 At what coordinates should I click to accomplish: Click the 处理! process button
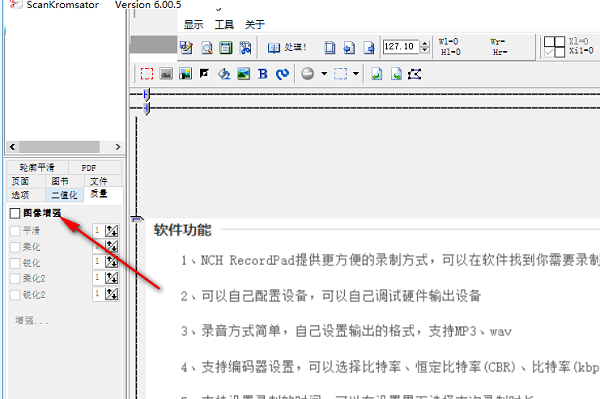pyautogui.click(x=287, y=47)
